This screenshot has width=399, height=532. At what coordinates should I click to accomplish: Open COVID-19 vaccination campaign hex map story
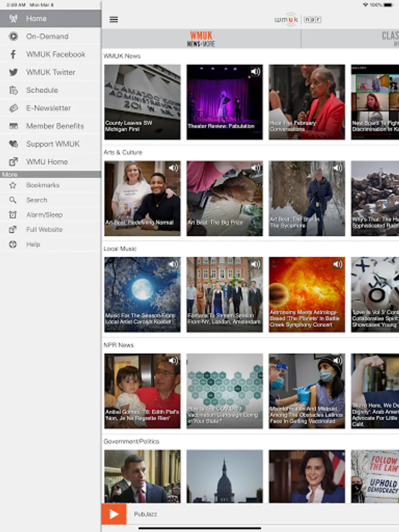pyautogui.click(x=225, y=391)
